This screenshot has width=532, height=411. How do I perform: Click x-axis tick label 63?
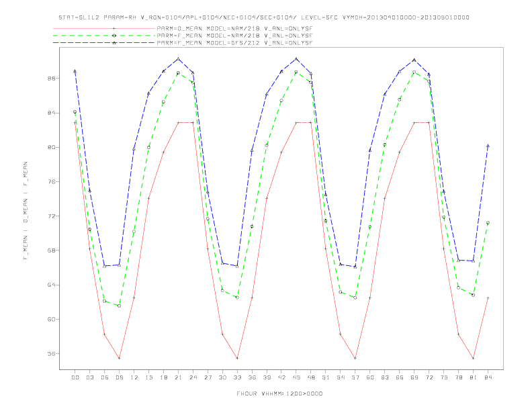coord(385,377)
